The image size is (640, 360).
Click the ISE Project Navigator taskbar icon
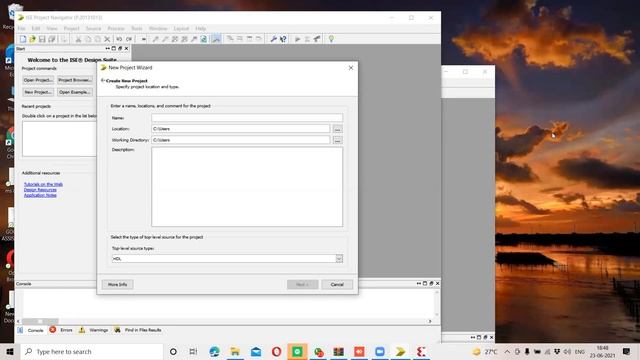coord(400,351)
